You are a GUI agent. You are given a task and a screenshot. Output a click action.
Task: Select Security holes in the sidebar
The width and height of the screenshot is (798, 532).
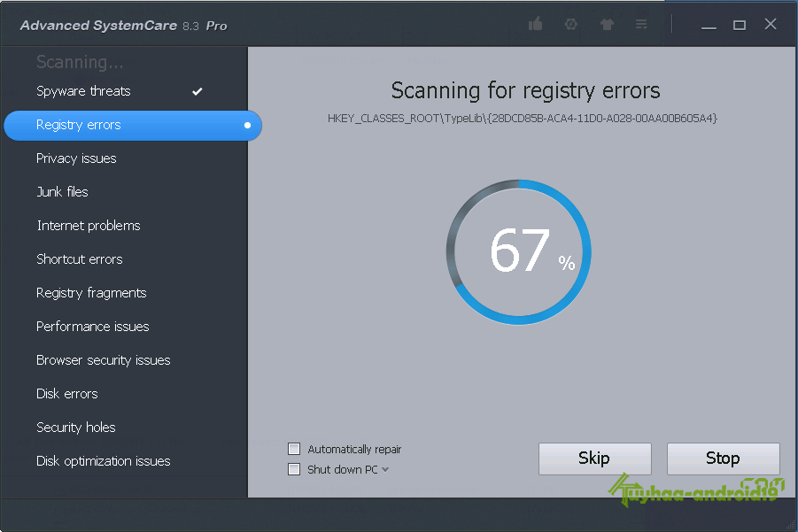(76, 428)
